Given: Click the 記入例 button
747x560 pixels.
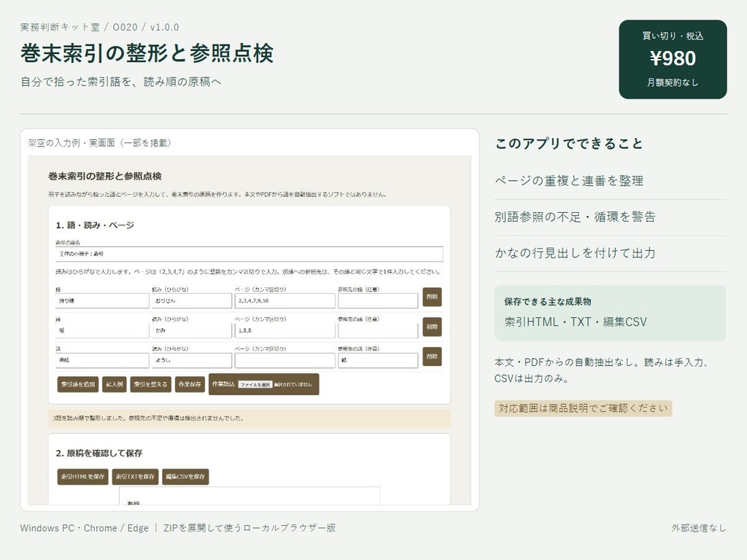Looking at the screenshot, I should (114, 384).
